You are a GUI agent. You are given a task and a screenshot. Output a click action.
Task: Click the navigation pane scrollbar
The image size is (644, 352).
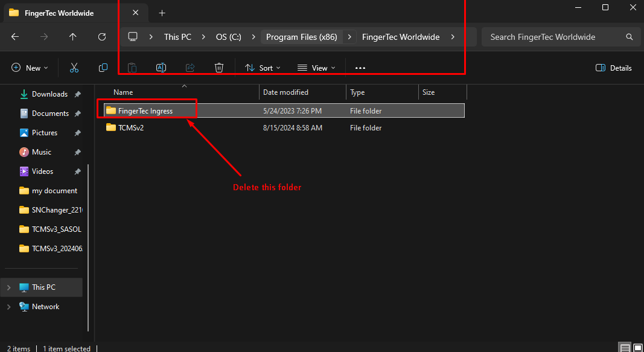point(88,248)
